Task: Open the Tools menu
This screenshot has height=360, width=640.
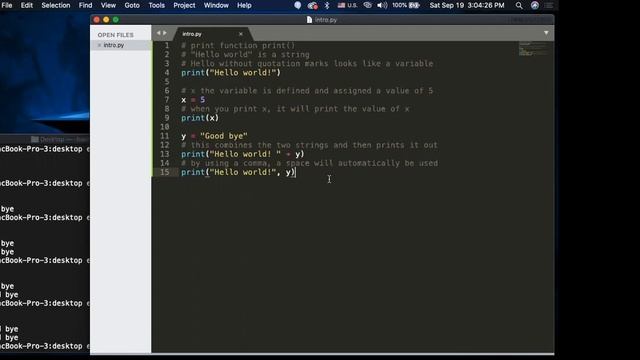Action: 156,5
